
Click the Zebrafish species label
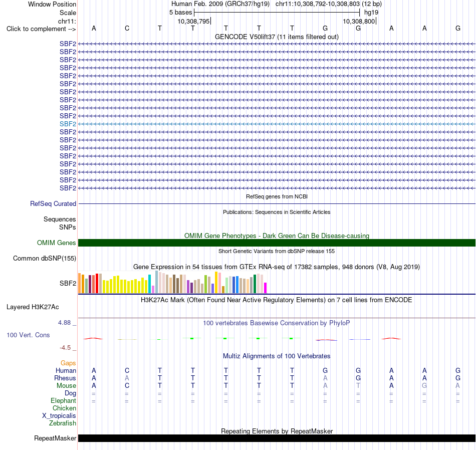click(63, 423)
